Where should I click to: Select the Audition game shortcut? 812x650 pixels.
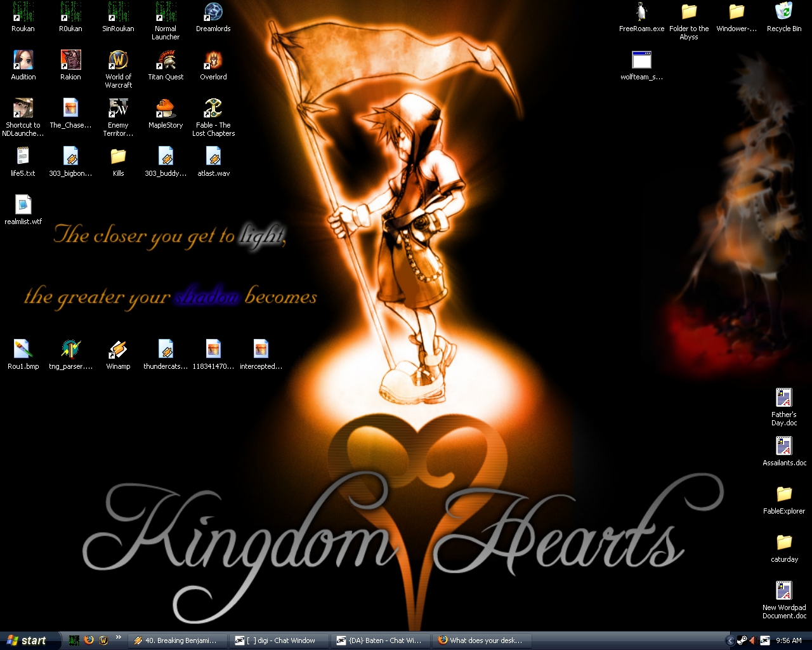coord(23,65)
